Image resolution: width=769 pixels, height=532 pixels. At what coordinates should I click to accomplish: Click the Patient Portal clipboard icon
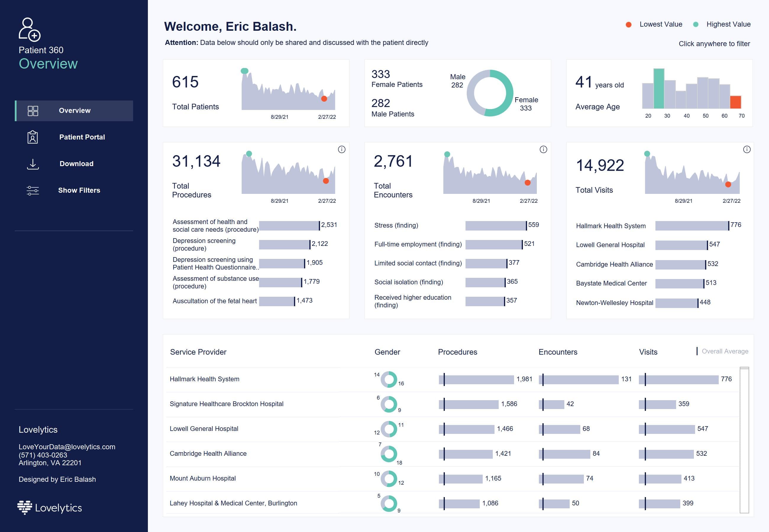[32, 137]
